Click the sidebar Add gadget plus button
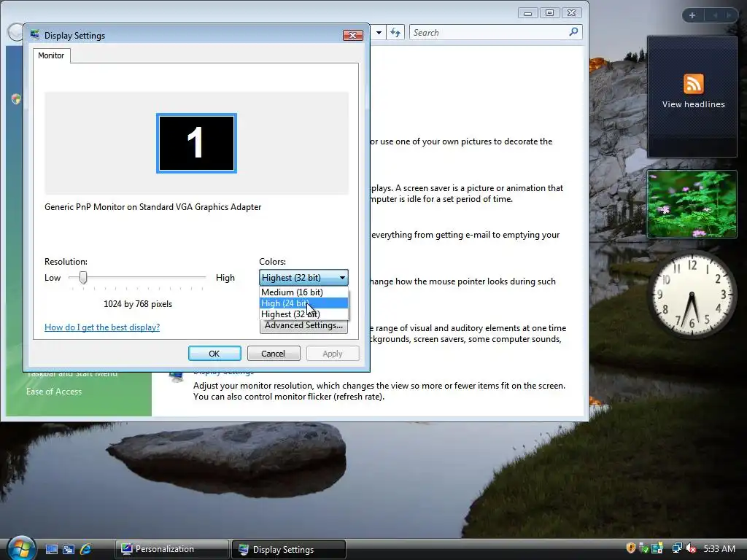This screenshot has height=560, width=747. [692, 16]
